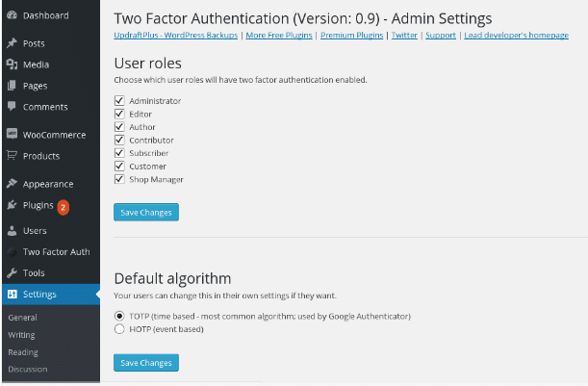Open the General settings submenu item

coord(22,317)
